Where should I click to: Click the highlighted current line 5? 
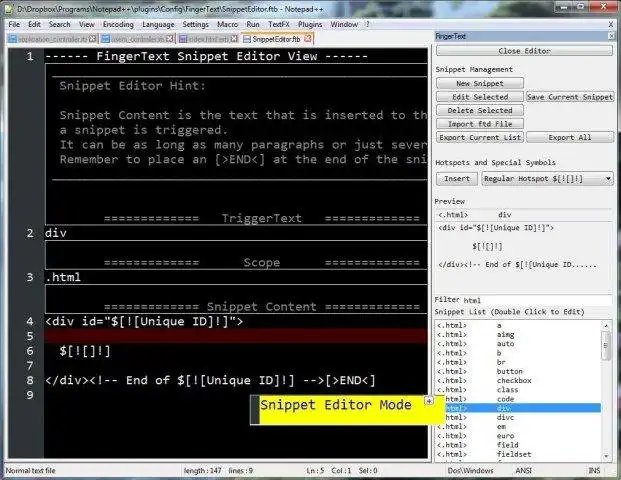pyautogui.click(x=236, y=336)
